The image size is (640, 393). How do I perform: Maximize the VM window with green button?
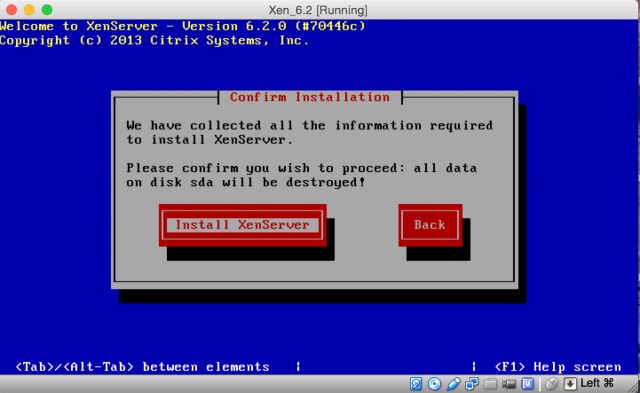(x=47, y=9)
